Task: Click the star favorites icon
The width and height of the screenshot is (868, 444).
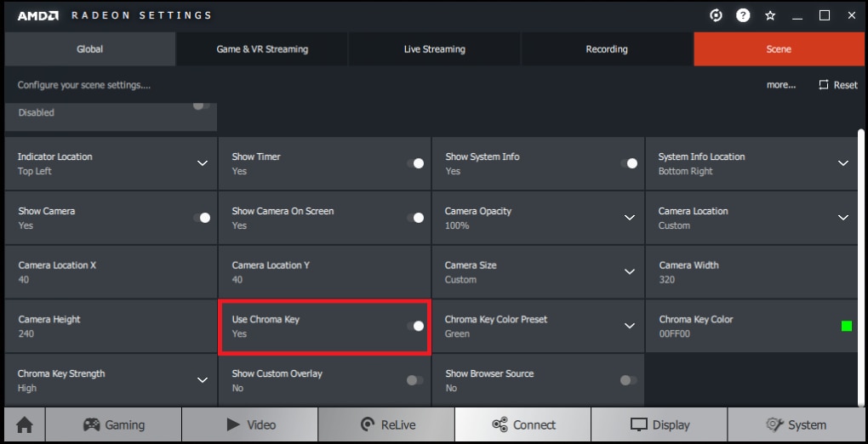Action: click(x=770, y=15)
